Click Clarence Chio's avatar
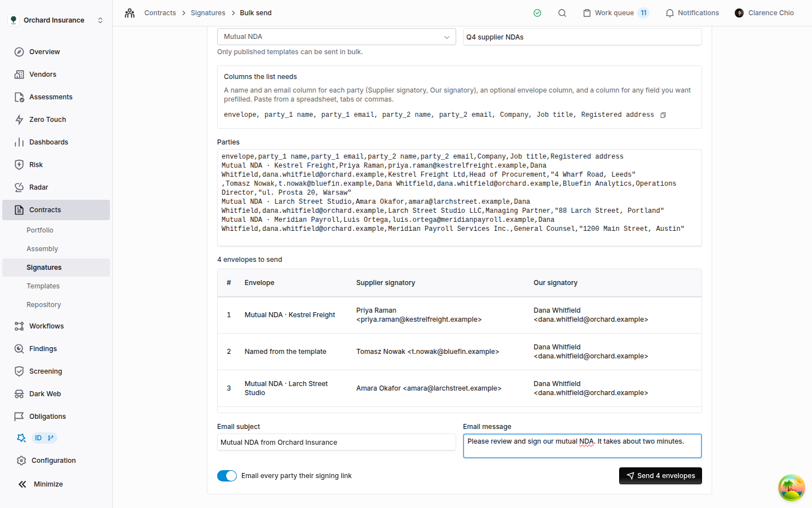The width and height of the screenshot is (812, 508). coord(739,13)
